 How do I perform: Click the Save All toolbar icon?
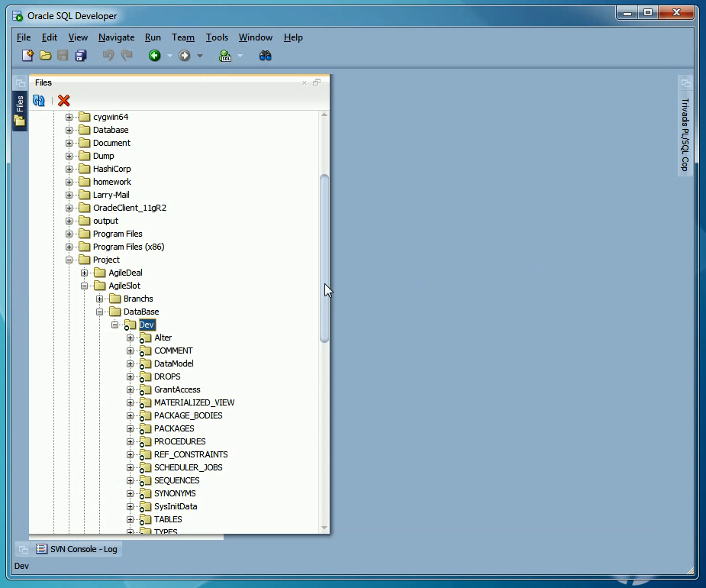coord(81,56)
